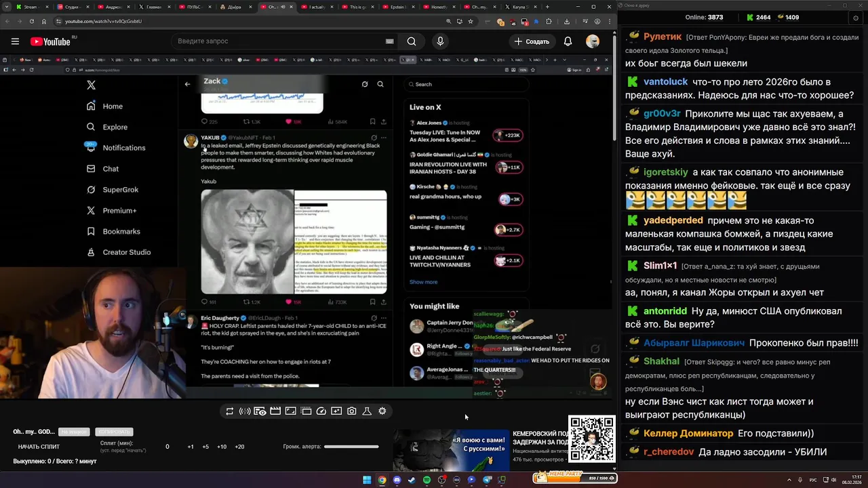Screen dimensions: 868x488
Task: Click the broadcast signal icon in player toolbar
Action: click(245, 411)
